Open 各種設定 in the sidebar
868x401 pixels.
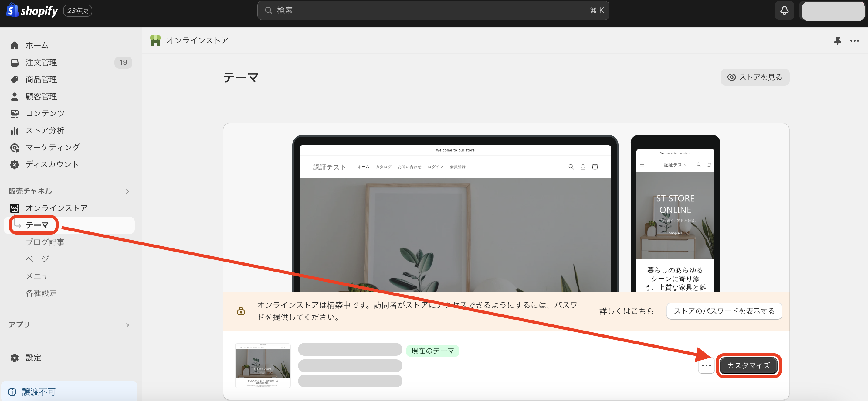click(x=41, y=293)
